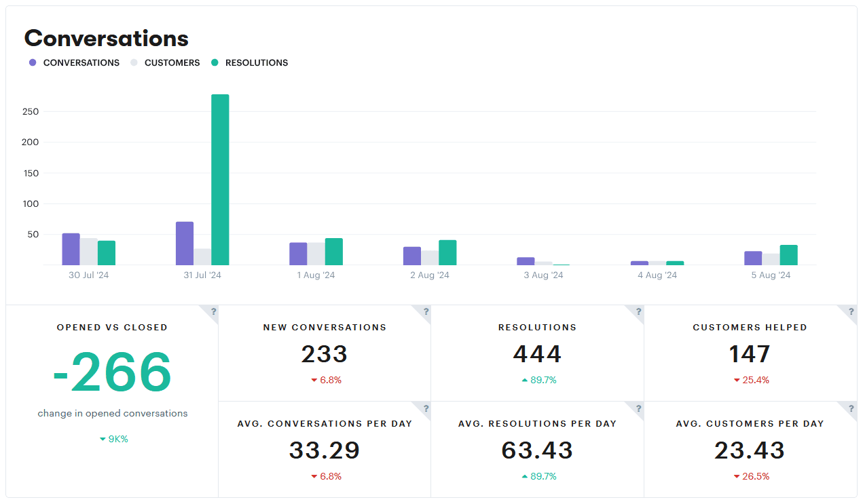
Task: Click the 6.8% decrease indicator under New Conversations
Action: 325,380
